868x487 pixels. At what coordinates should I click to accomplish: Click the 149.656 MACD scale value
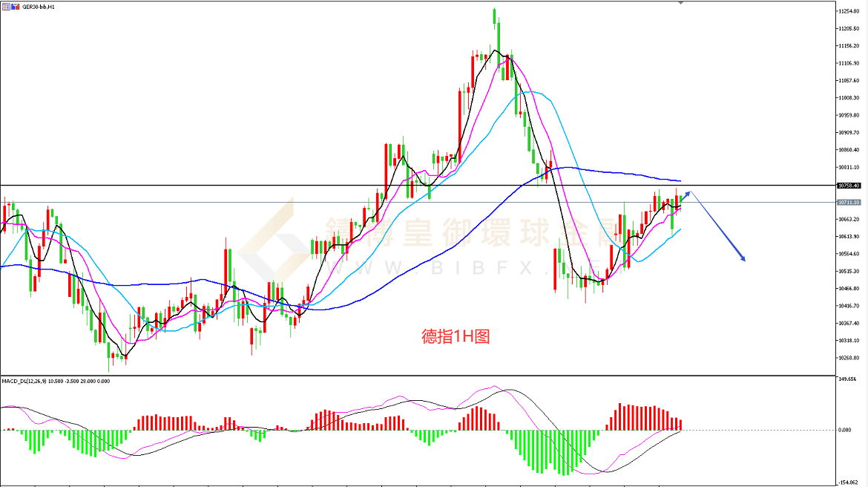847,379
